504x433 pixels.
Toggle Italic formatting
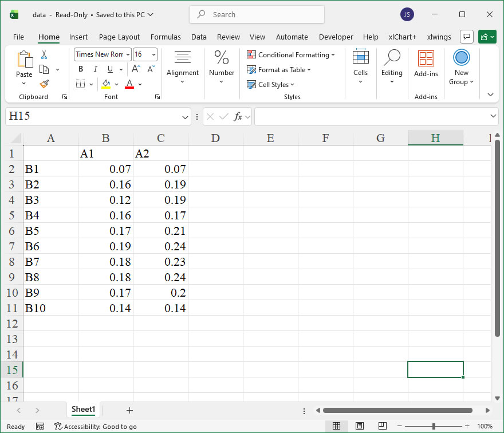(x=95, y=69)
